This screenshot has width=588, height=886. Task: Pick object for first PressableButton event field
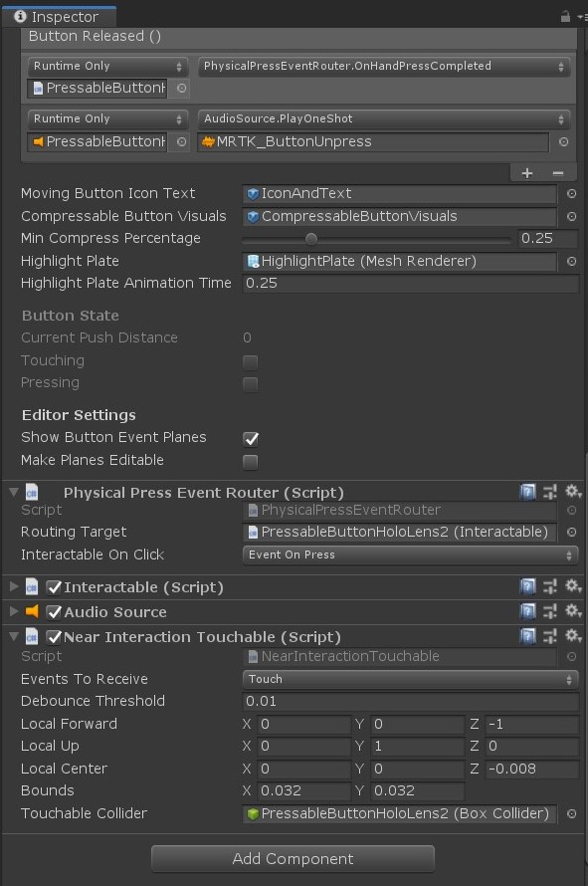(181, 89)
